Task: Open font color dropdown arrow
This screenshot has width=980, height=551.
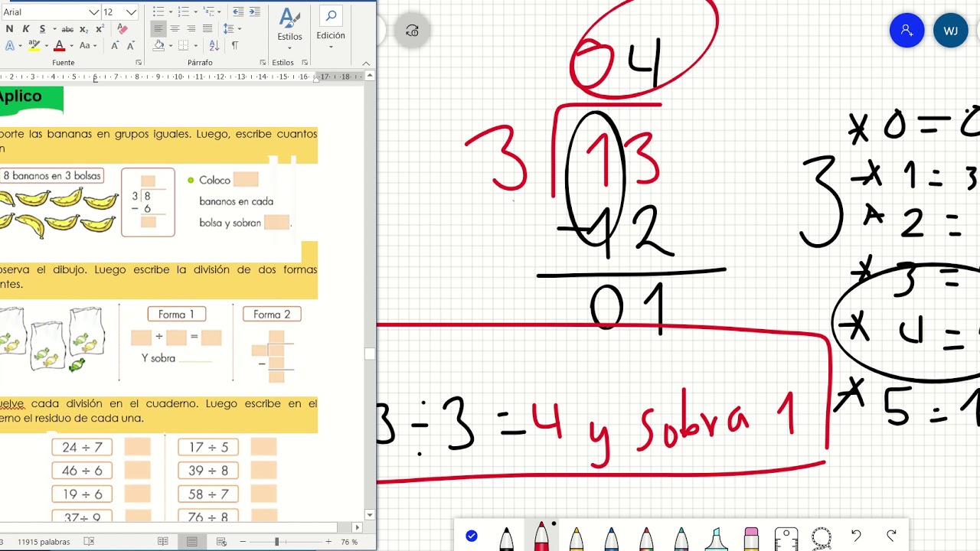Action: coord(70,46)
